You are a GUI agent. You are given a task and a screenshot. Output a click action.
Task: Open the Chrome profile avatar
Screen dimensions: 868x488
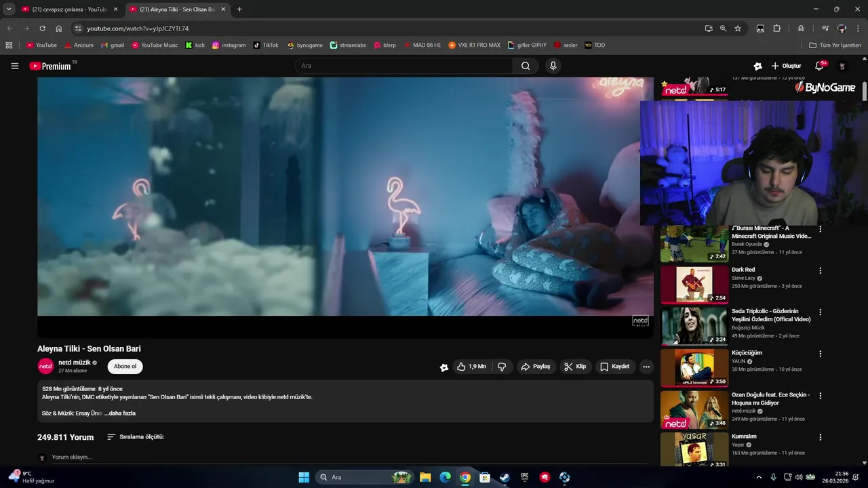842,28
